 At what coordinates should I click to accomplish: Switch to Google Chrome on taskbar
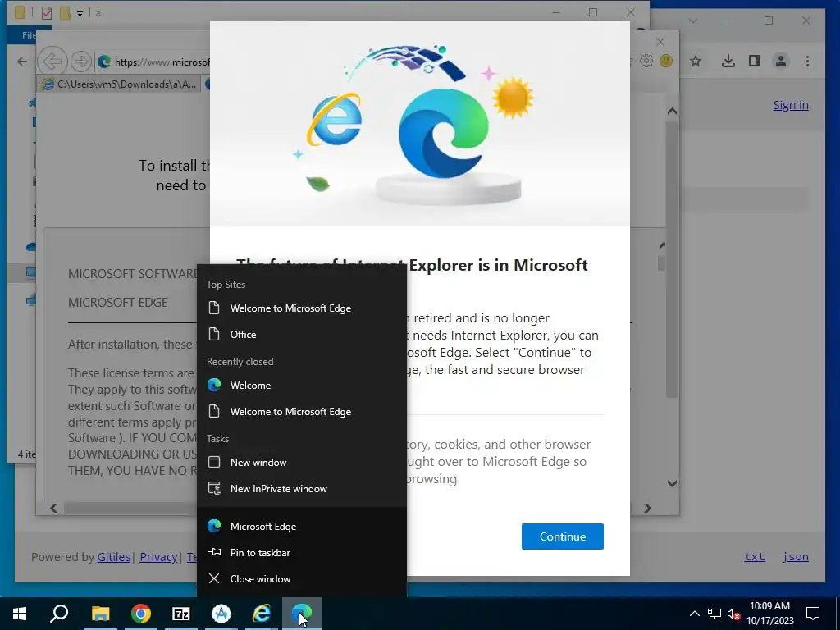pos(140,614)
